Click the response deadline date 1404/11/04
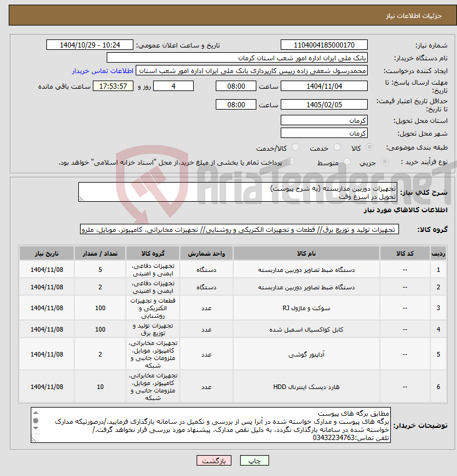The height and width of the screenshot is (476, 457). 324,86
